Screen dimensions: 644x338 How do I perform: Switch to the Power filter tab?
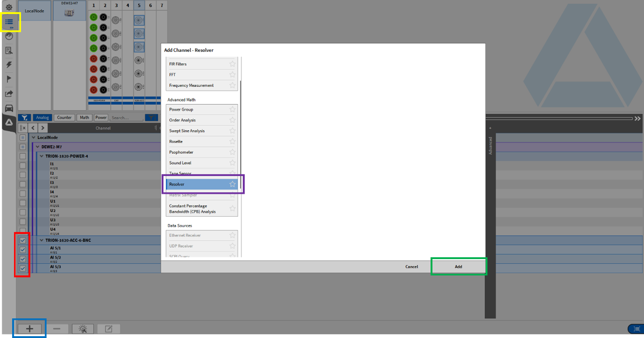coord(101,118)
